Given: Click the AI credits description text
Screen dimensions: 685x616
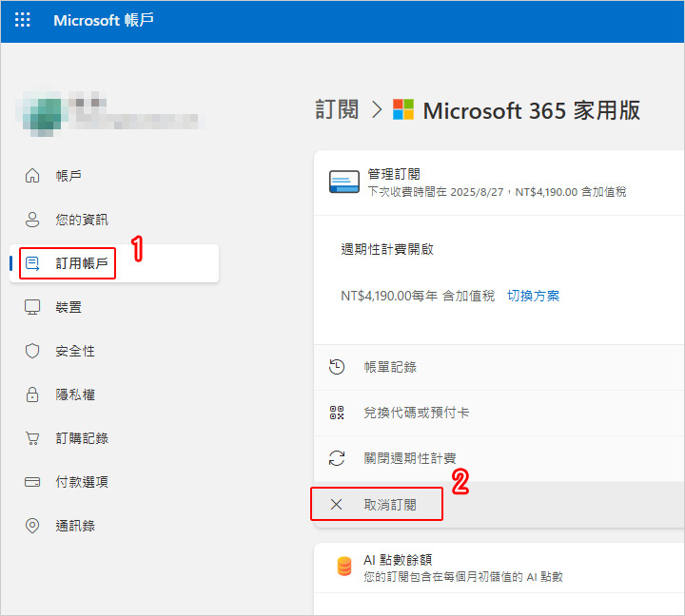Looking at the screenshot, I should [x=463, y=577].
